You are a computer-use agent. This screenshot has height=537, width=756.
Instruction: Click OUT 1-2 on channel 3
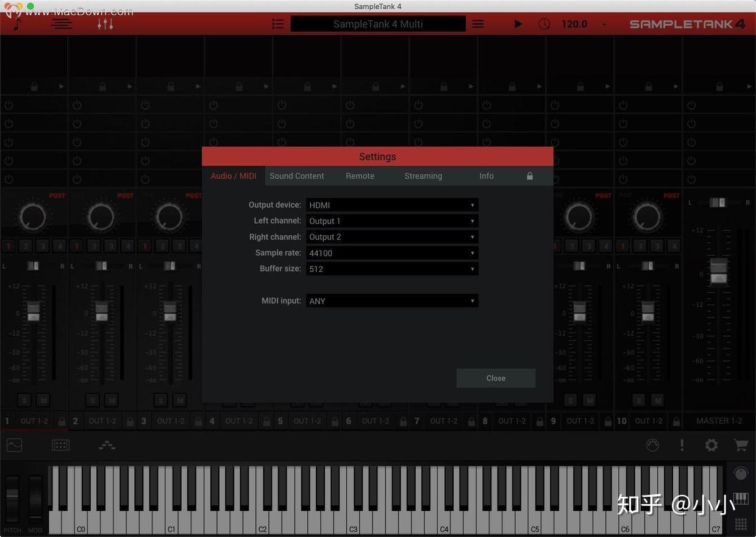click(x=171, y=421)
